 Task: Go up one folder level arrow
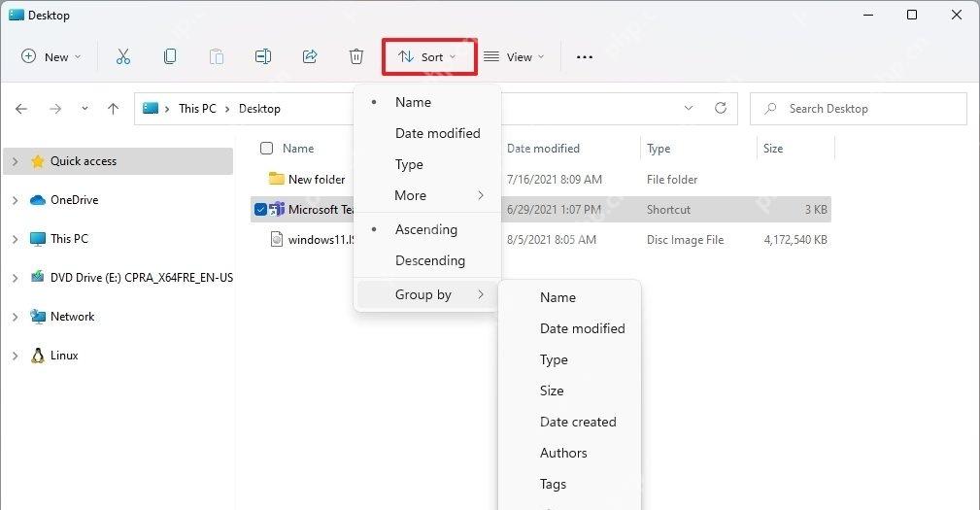[113, 109]
